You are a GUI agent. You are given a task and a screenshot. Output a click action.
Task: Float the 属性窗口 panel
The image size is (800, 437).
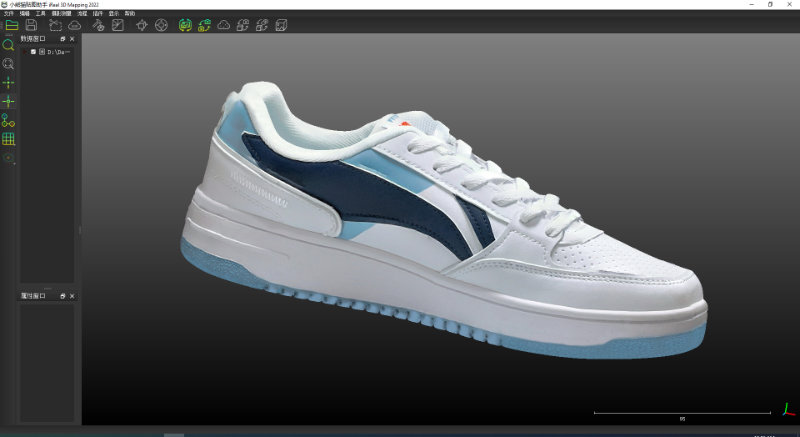63,296
